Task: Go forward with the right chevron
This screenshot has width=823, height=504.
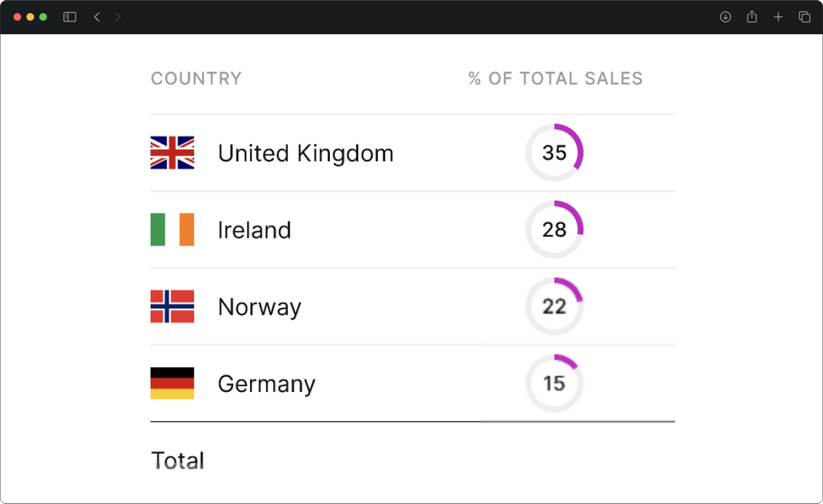Action: [x=117, y=17]
